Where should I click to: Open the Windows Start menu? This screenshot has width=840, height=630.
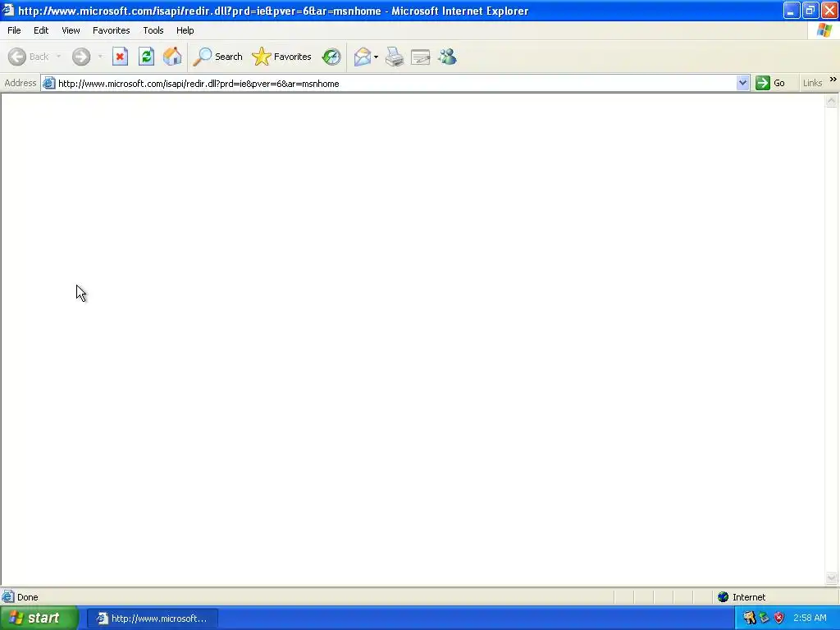pyautogui.click(x=39, y=619)
